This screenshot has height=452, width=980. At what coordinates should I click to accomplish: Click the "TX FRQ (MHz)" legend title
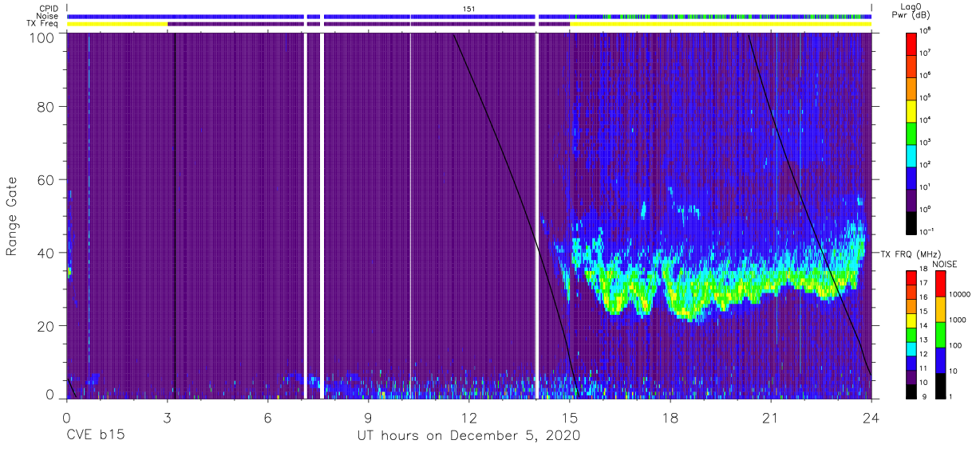pos(910,254)
